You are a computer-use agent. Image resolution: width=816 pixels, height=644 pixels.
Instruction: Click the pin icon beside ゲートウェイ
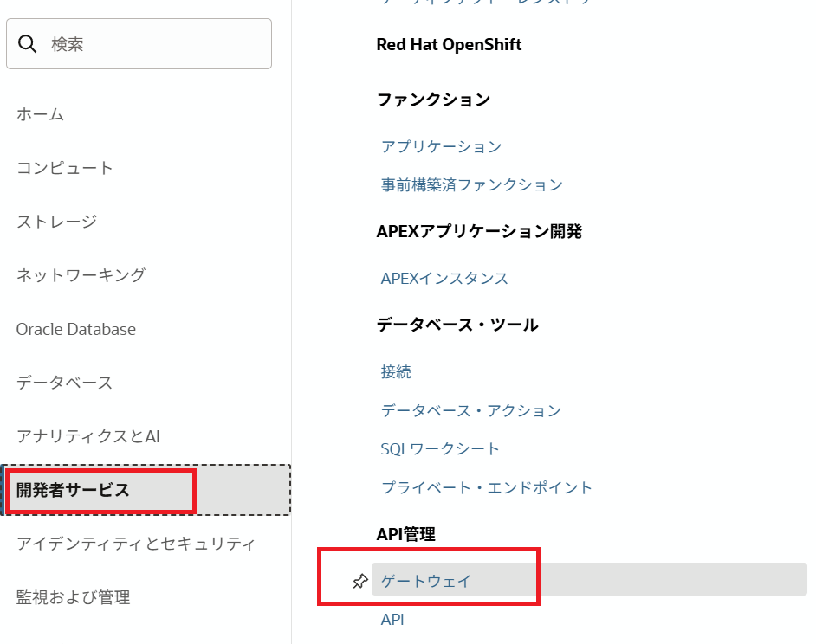(360, 581)
